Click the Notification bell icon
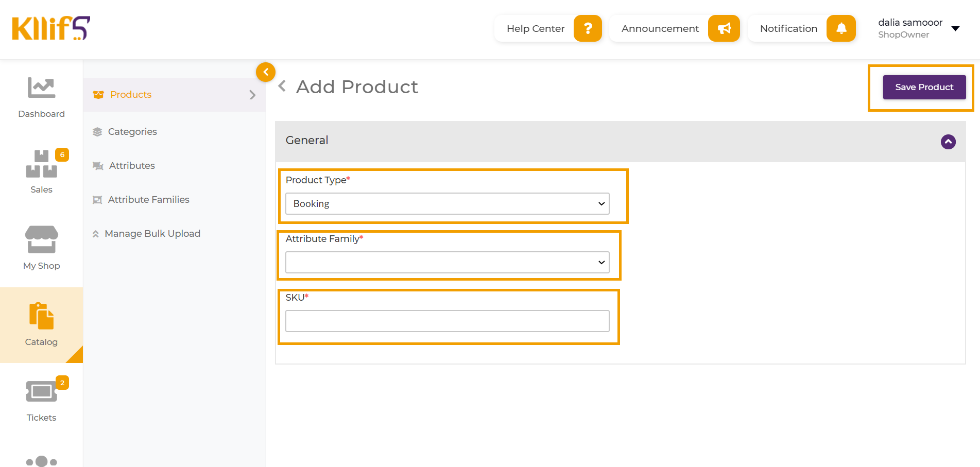Screen dimensions: 980x467 coord(841,28)
